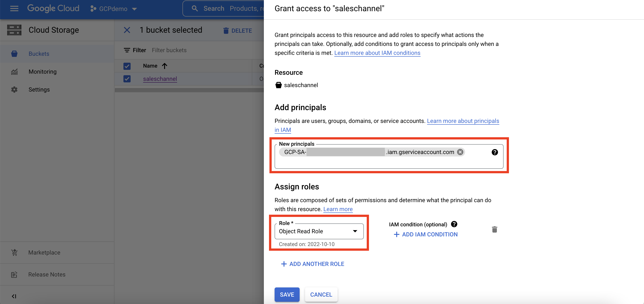Collapse the left sidebar with the chevron icon
Viewport: 644px width, 304px height.
[14, 296]
